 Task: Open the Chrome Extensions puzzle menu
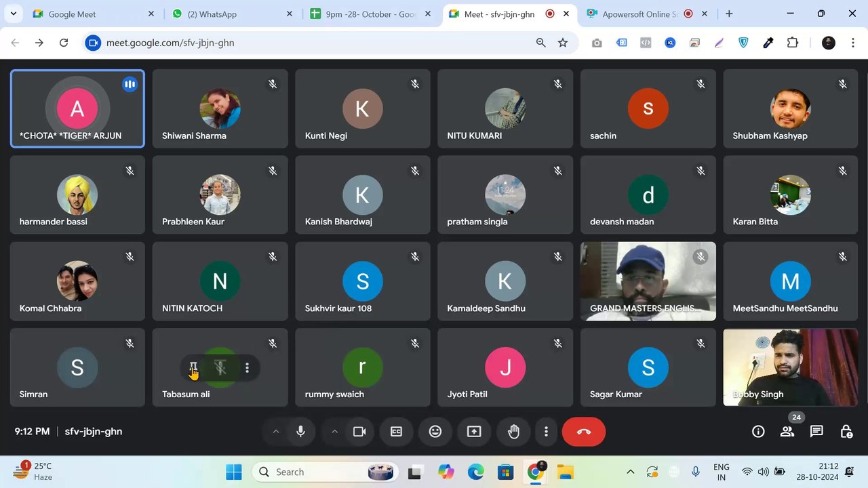coord(793,43)
